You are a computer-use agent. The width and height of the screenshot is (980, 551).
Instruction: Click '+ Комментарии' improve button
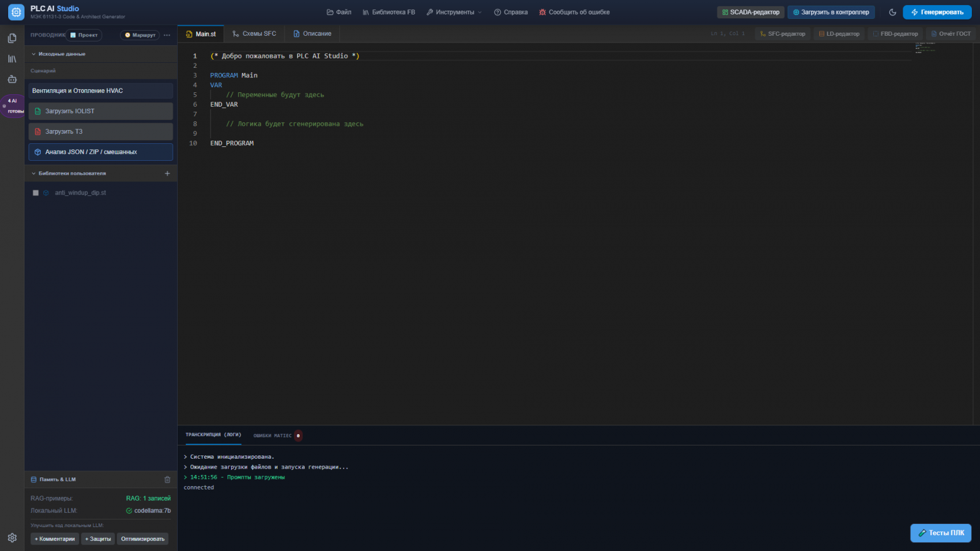coord(55,539)
